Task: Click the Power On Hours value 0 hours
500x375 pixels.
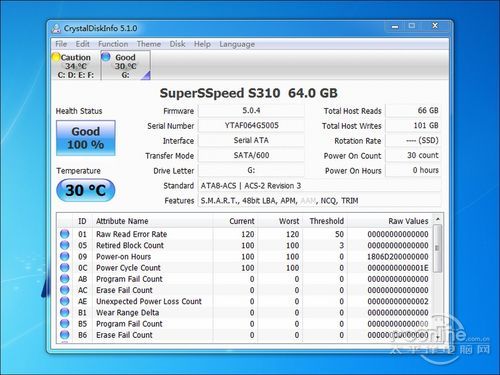Action: 413,170
